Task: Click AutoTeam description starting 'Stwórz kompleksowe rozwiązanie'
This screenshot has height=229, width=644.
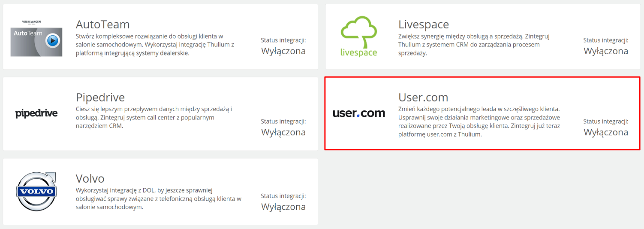Action: pos(155,45)
